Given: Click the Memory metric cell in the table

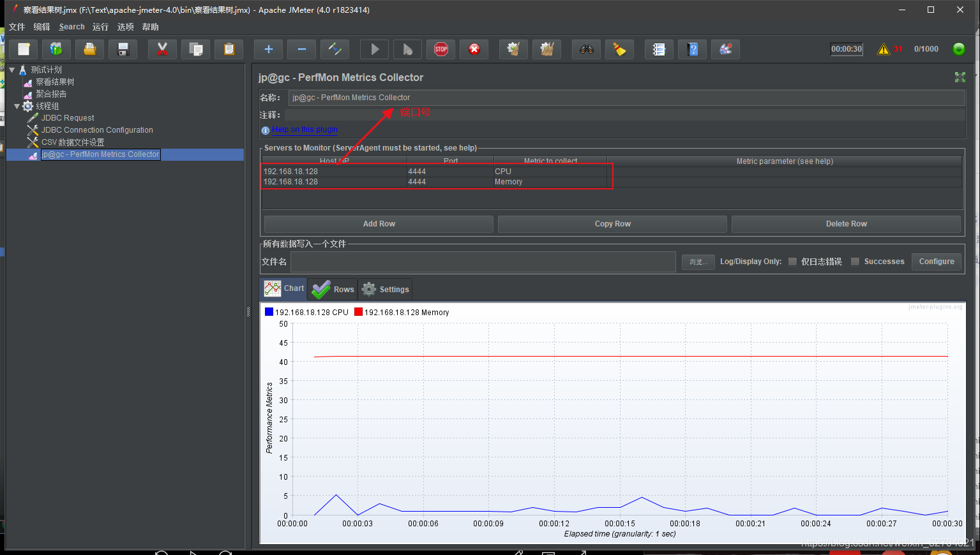Looking at the screenshot, I should (x=550, y=182).
